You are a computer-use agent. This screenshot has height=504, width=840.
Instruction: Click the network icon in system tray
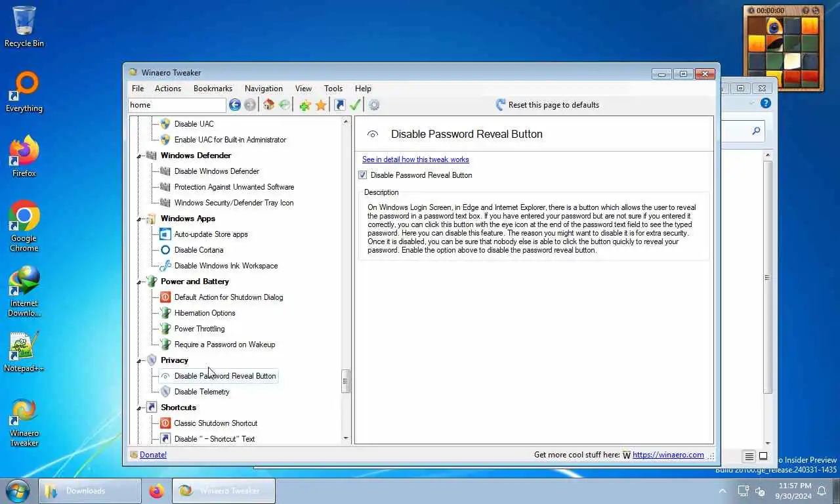click(x=743, y=491)
